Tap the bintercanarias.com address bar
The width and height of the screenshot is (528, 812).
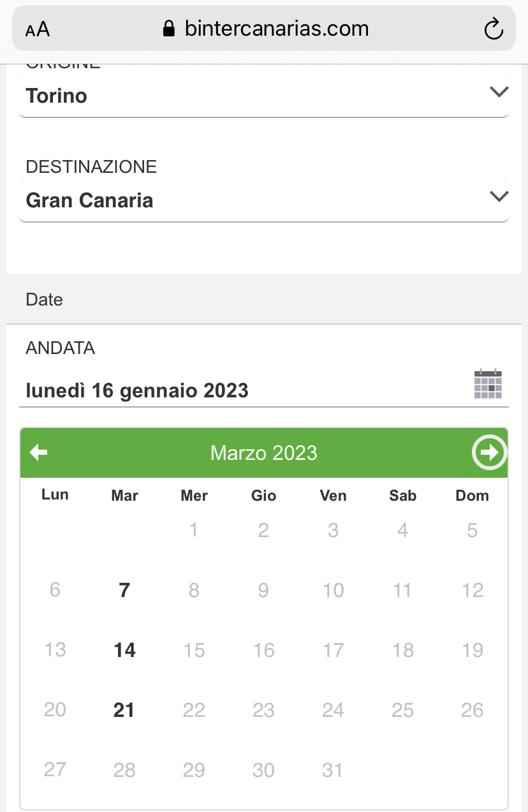pyautogui.click(x=276, y=29)
